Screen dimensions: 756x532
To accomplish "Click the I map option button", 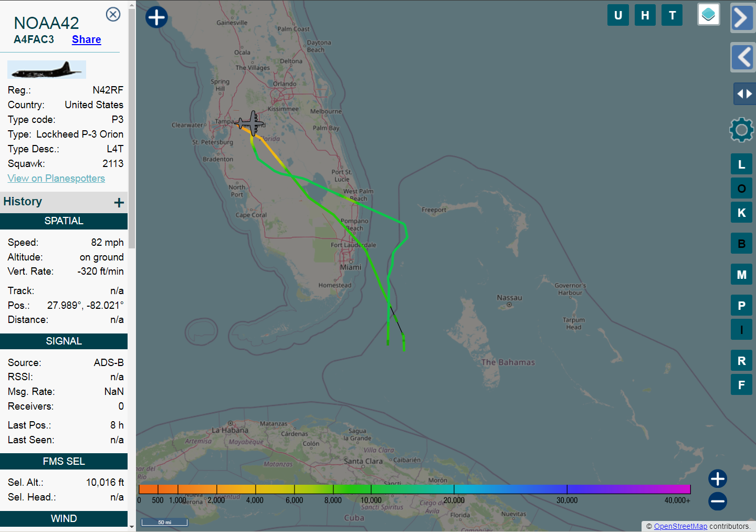I will click(741, 330).
